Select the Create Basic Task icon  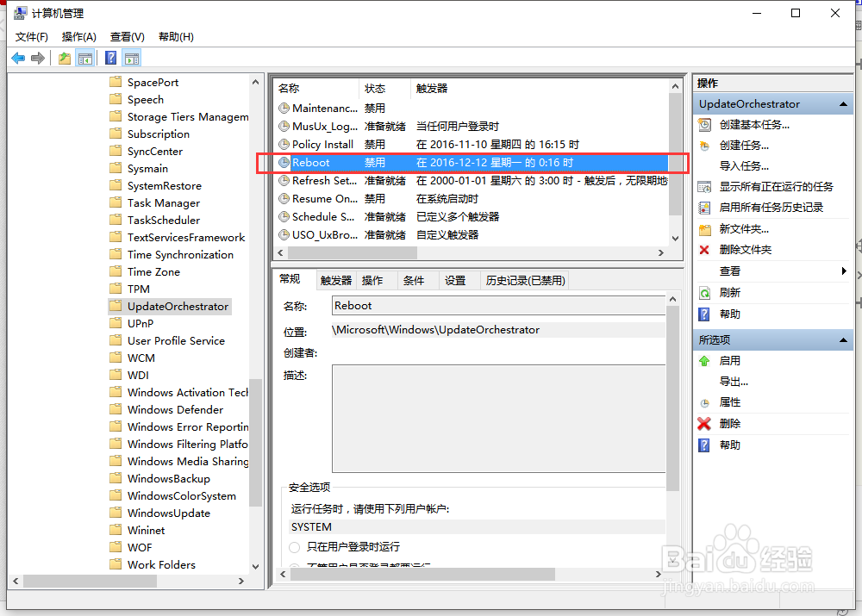pyautogui.click(x=703, y=124)
